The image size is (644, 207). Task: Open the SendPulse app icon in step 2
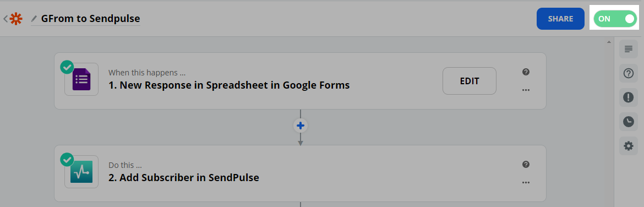pos(81,172)
